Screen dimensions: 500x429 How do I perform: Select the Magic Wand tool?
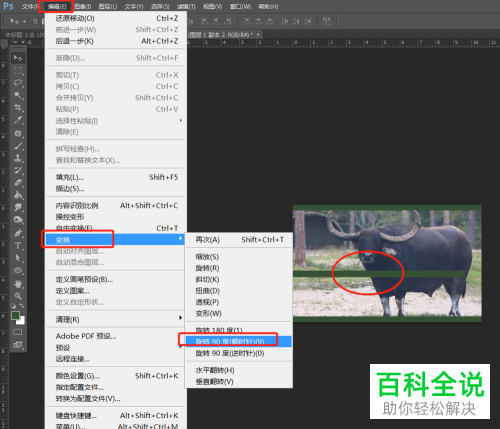pyautogui.click(x=18, y=96)
